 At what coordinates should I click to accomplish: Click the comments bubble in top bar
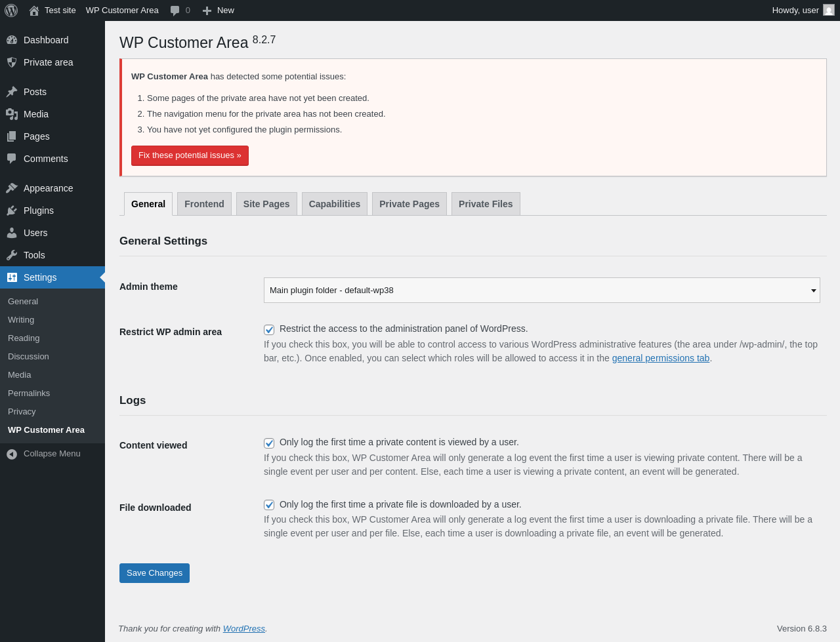[x=175, y=10]
